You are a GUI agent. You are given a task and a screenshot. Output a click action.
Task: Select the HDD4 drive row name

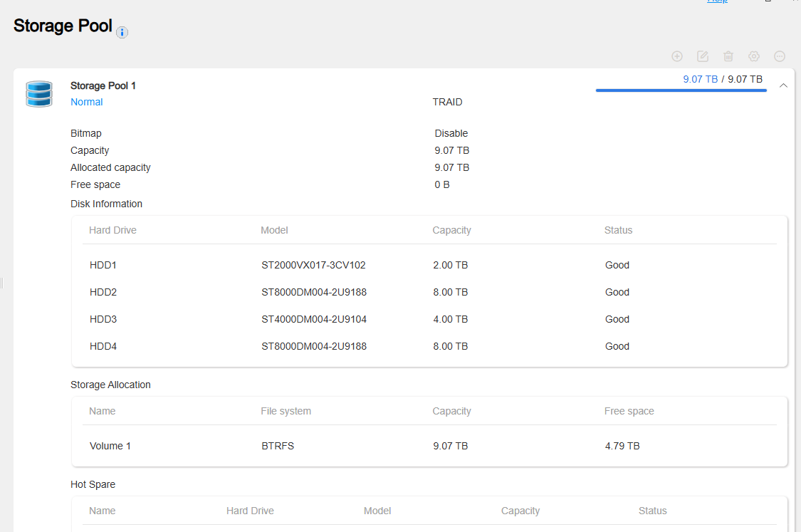[103, 347]
